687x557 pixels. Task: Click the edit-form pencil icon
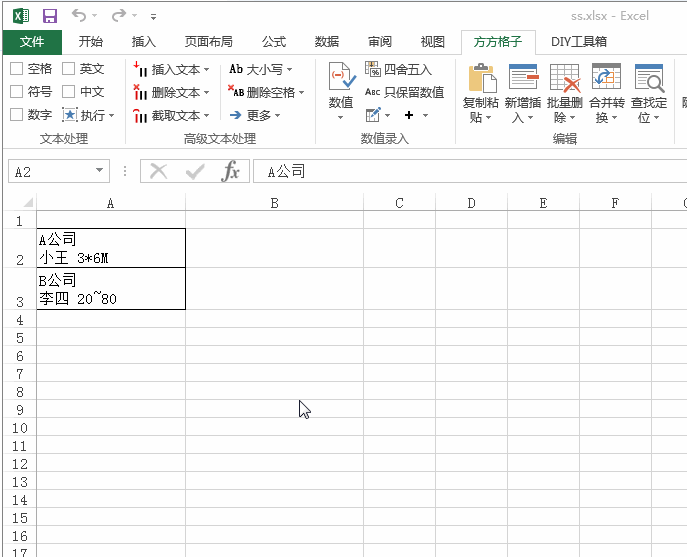click(373, 115)
